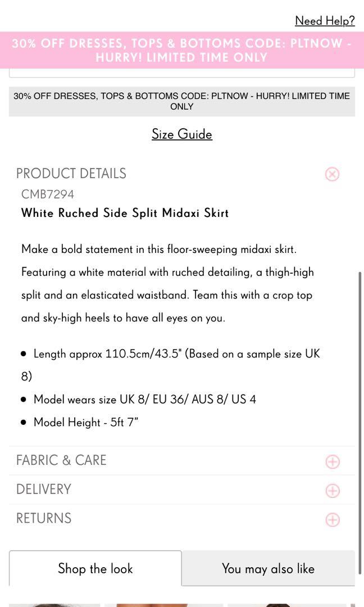
Task: Expand the DELIVERY section heading
Action: [x=44, y=490]
